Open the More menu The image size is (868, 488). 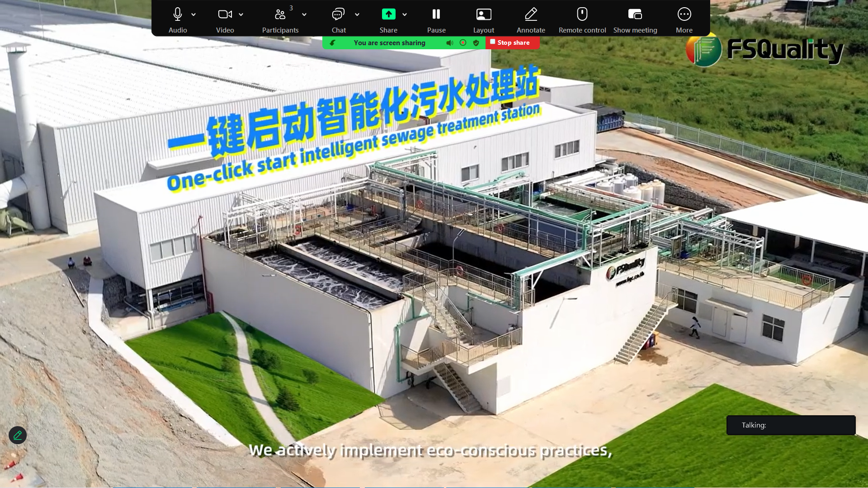pos(684,14)
